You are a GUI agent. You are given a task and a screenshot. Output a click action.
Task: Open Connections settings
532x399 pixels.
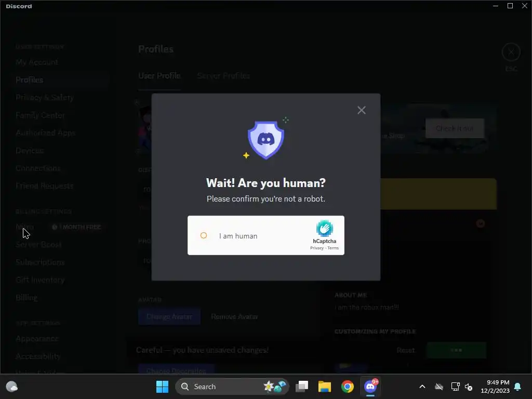38,168
